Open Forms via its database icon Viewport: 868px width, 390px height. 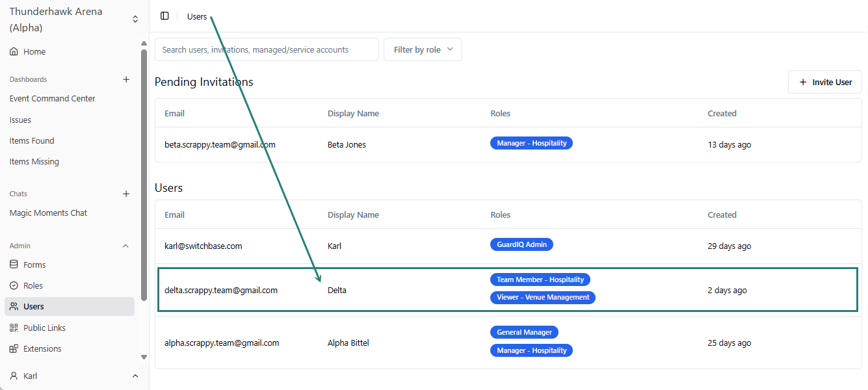(14, 265)
